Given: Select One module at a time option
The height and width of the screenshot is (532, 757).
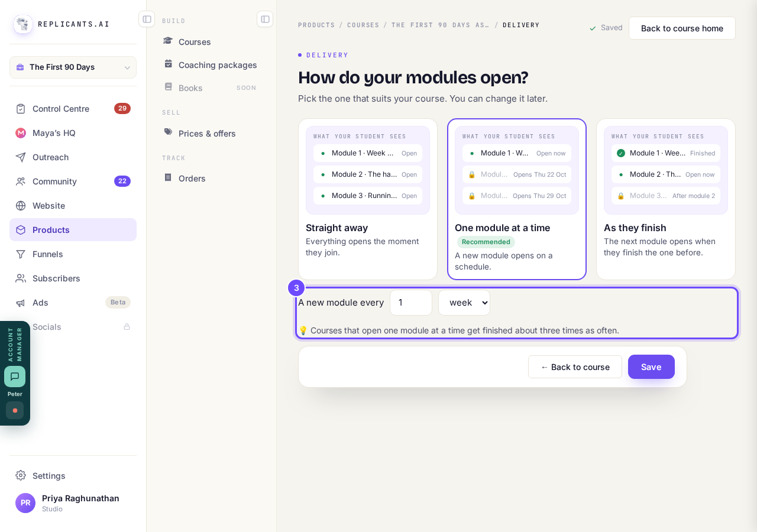Looking at the screenshot, I should click(x=517, y=199).
